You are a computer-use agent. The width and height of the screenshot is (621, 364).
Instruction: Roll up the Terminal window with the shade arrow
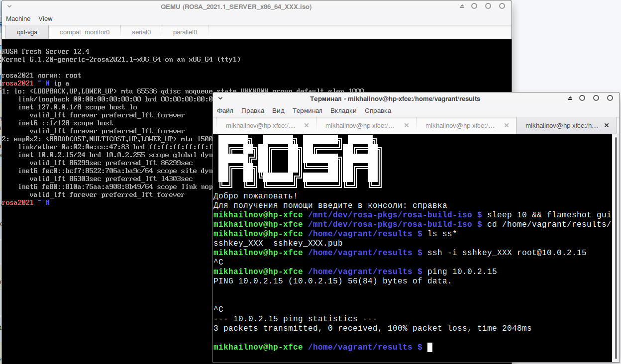[570, 98]
